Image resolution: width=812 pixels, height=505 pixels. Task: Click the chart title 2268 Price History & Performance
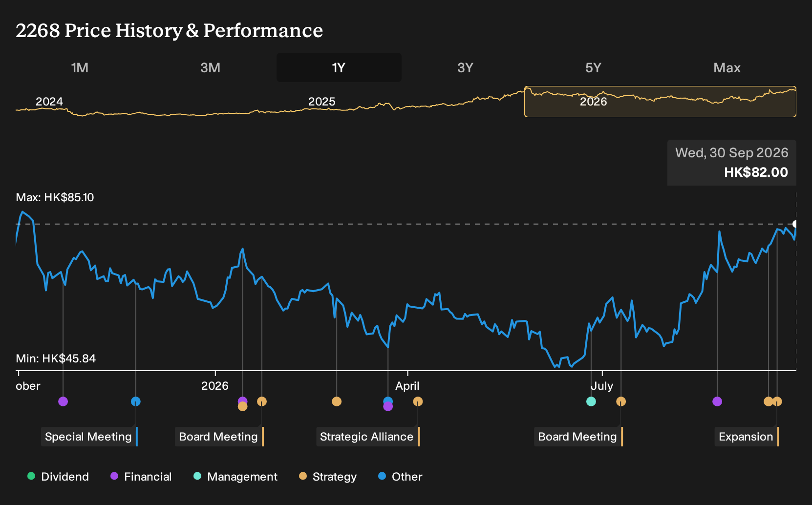169,30
